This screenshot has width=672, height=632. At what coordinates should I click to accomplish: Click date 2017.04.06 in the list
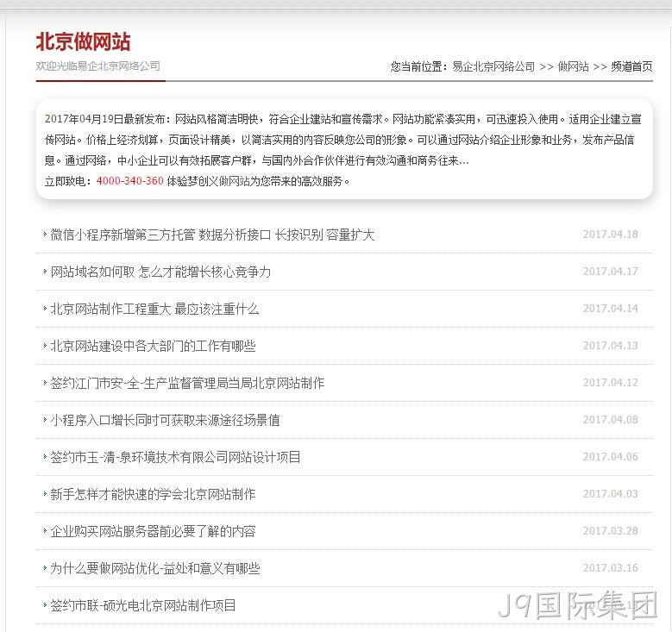[x=610, y=457]
